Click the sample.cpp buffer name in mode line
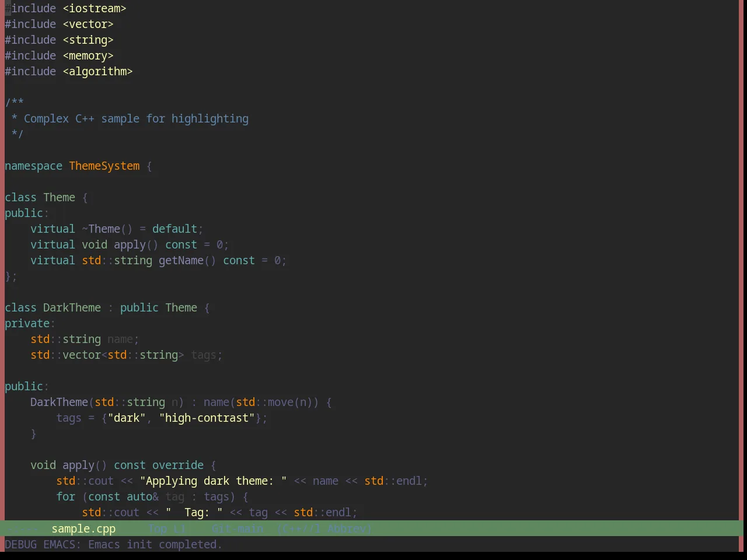The width and height of the screenshot is (747, 560). [83, 528]
